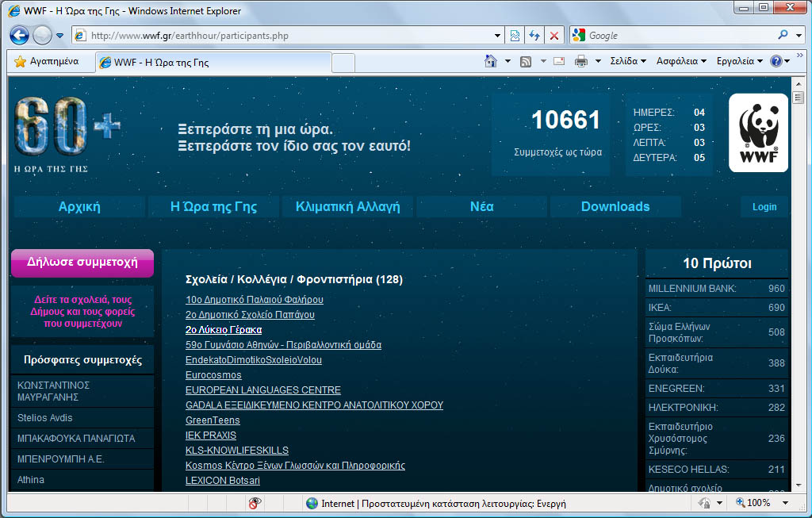The width and height of the screenshot is (812, 518).
Task: Open a new blank tab
Action: tap(343, 63)
